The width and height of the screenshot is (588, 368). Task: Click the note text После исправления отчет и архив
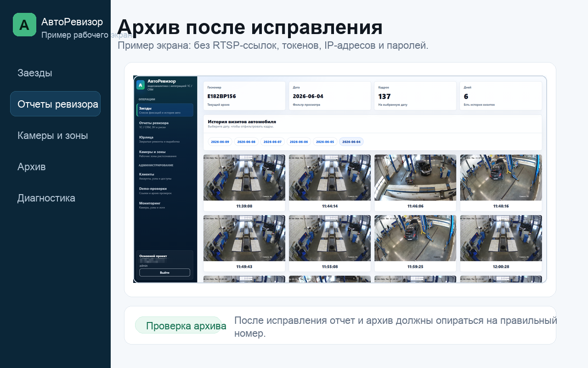[396, 327]
